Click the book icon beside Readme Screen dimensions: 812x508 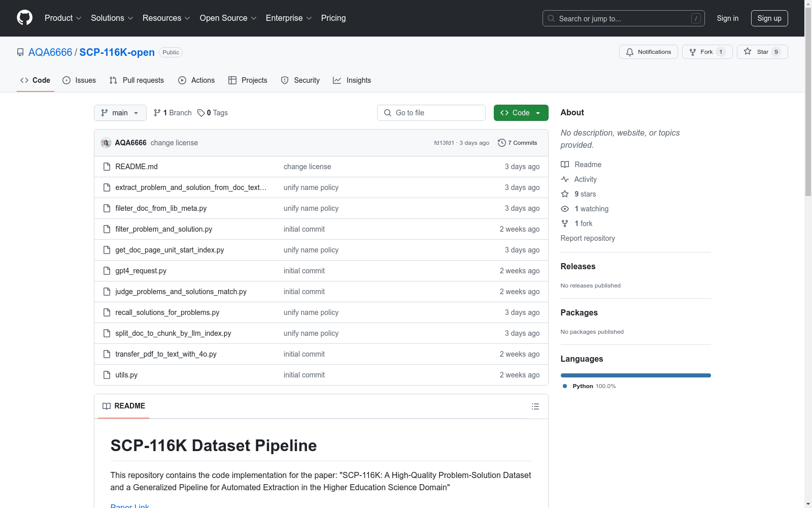point(565,165)
